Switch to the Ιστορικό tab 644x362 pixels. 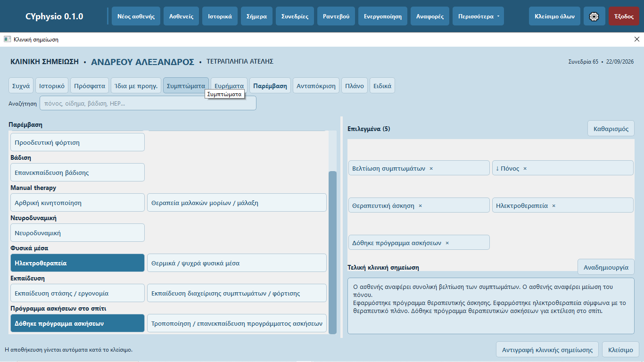point(52,86)
